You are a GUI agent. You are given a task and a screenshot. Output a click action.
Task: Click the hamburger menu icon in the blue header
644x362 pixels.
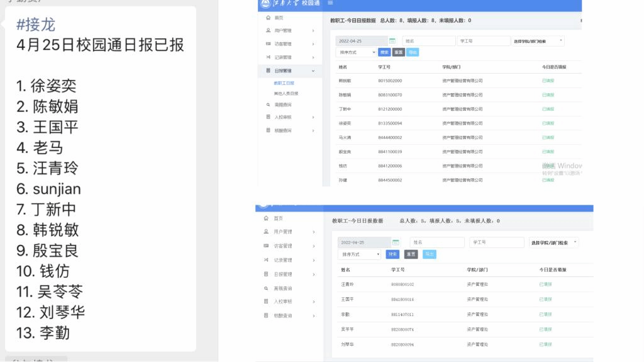tap(331, 3)
